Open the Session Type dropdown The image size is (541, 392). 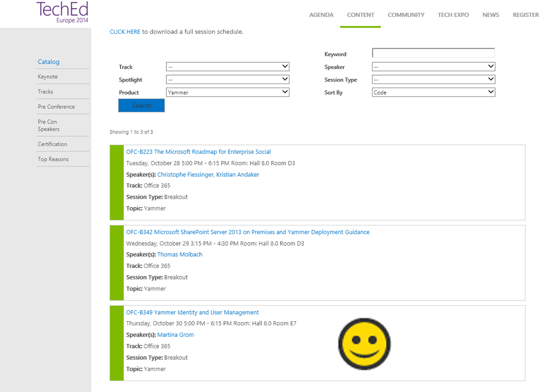tap(433, 79)
